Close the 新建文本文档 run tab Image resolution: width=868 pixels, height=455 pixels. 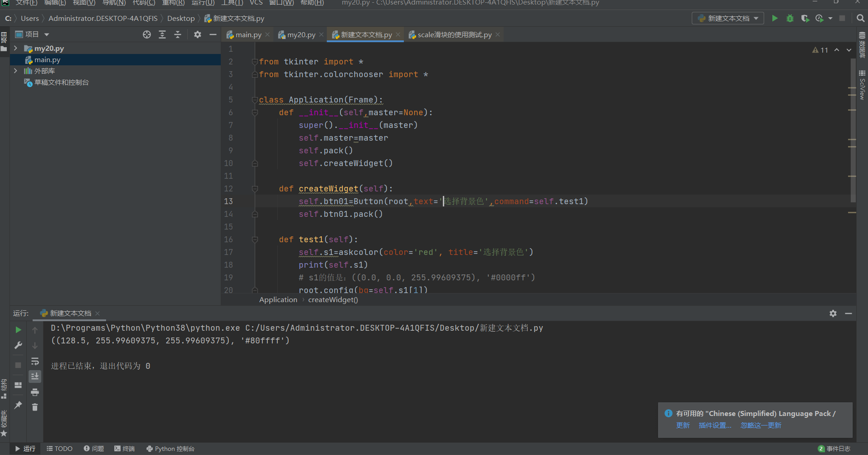click(97, 313)
